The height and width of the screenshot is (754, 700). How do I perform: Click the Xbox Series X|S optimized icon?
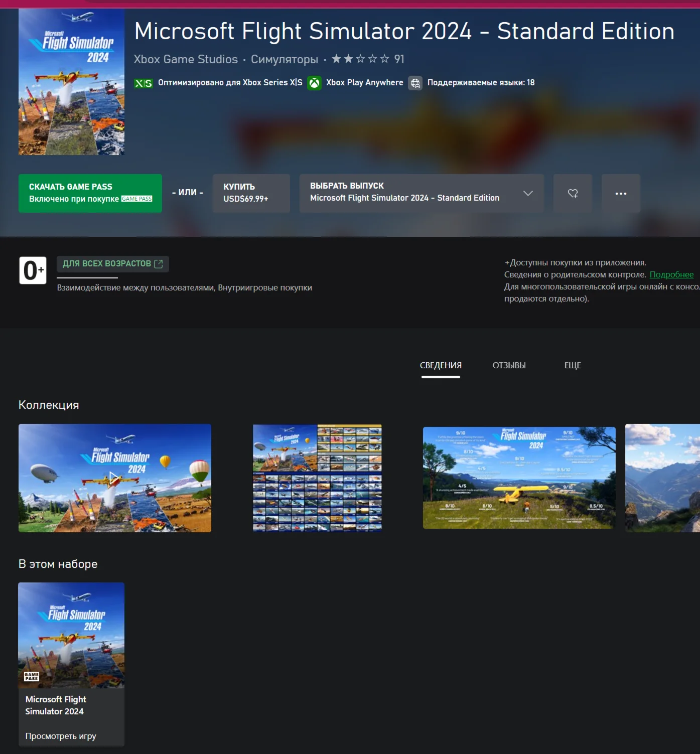pos(144,83)
